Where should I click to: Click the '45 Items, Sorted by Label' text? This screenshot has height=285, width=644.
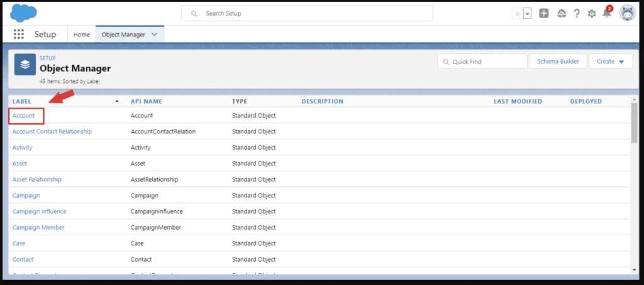69,81
